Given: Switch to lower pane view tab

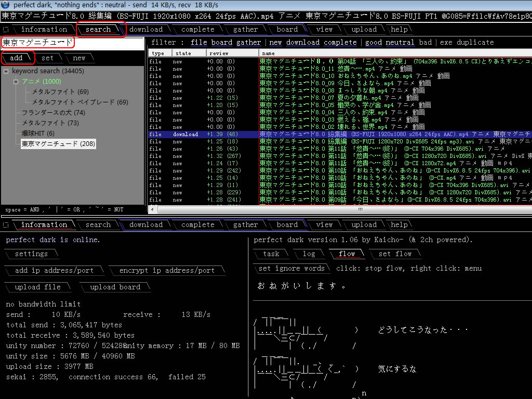Looking at the screenshot, I should tap(324, 224).
